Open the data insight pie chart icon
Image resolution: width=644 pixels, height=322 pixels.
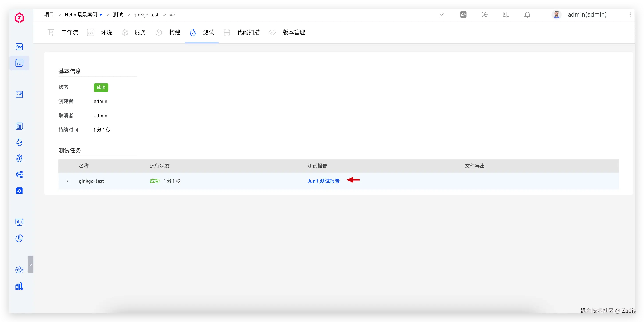[x=19, y=238]
